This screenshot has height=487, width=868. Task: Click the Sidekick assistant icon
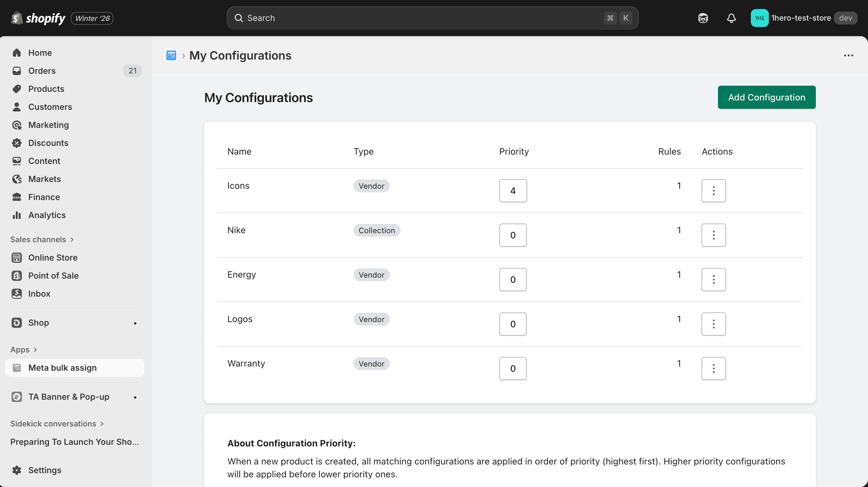(703, 18)
